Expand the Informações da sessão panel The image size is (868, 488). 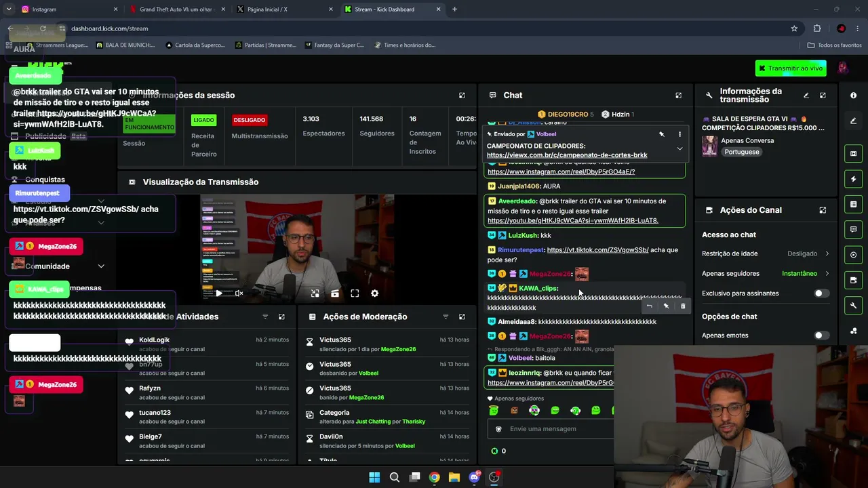click(x=462, y=96)
